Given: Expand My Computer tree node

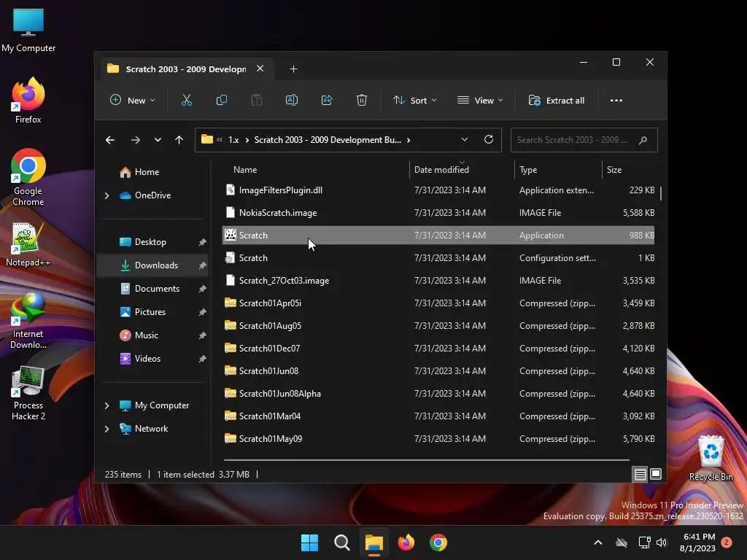Looking at the screenshot, I should tap(107, 405).
